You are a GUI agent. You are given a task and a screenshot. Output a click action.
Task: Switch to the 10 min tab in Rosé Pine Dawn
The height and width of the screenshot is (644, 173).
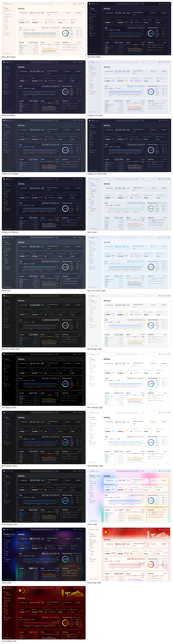[x=47, y=28]
